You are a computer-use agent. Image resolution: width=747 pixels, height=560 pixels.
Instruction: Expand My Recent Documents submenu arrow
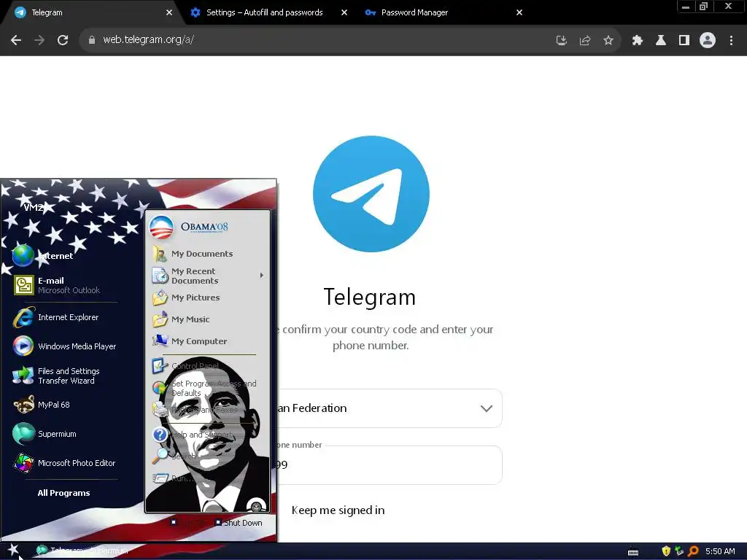(x=262, y=276)
